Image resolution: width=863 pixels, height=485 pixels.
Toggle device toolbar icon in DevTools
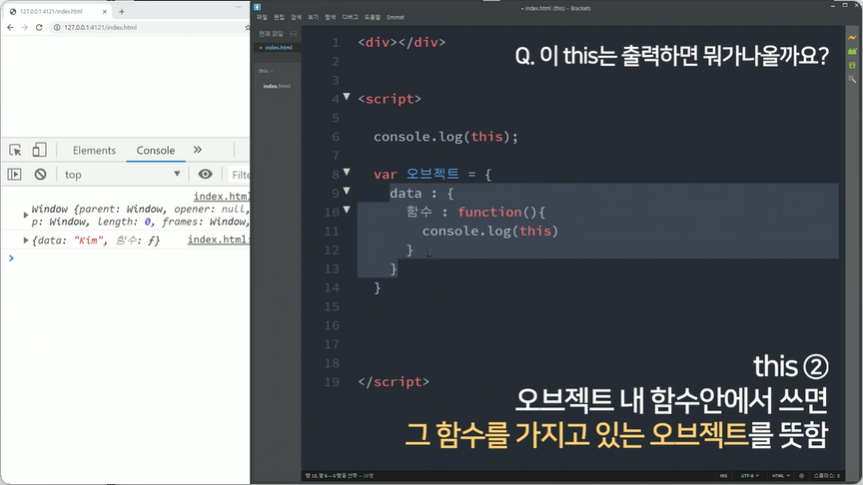pyautogui.click(x=39, y=150)
